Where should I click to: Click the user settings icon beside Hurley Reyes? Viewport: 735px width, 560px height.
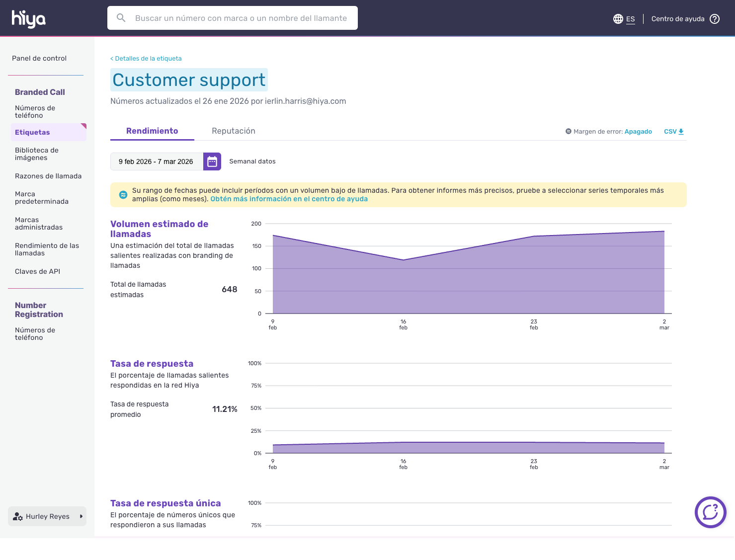(18, 516)
